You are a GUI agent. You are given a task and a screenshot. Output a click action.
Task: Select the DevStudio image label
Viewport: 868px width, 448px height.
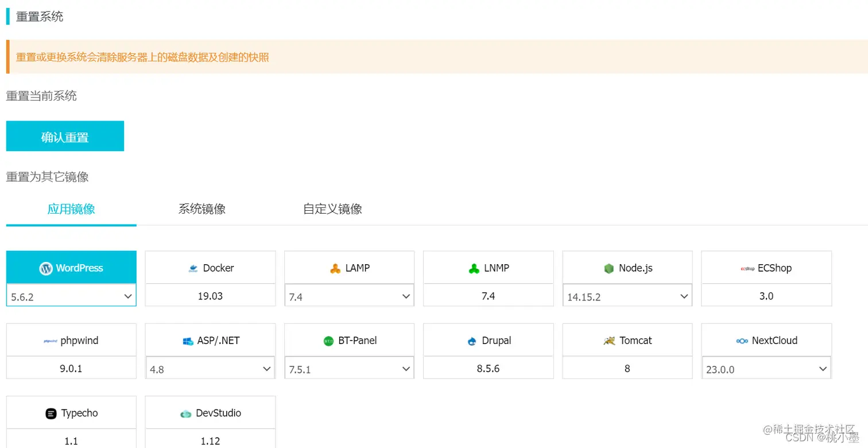[218, 414]
